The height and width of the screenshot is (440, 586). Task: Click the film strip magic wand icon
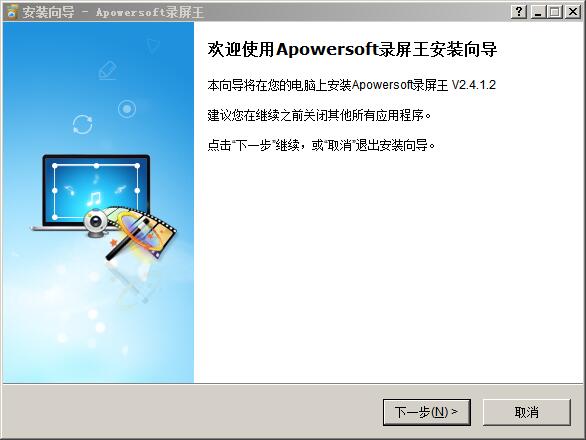click(x=144, y=233)
